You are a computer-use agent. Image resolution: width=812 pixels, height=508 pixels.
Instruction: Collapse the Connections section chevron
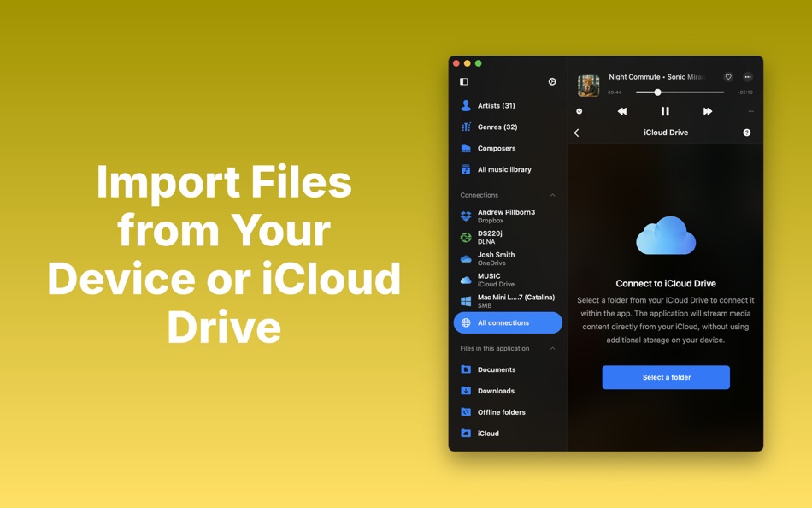tap(552, 195)
